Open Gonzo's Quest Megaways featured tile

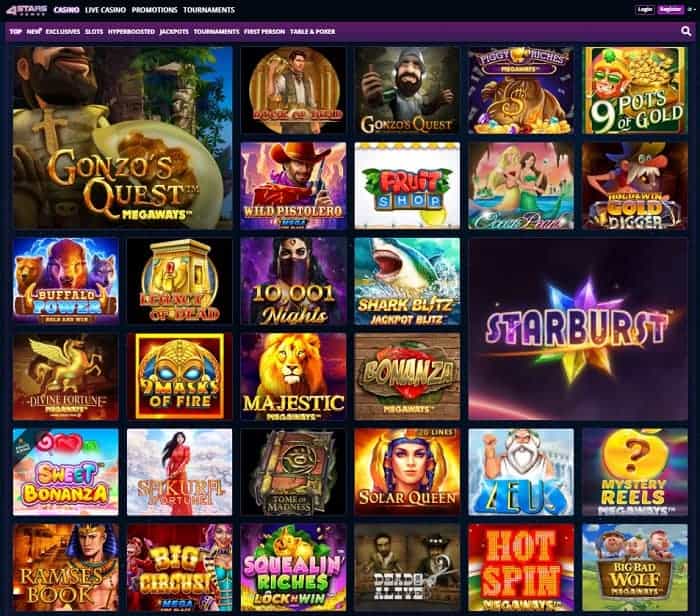coord(123,138)
